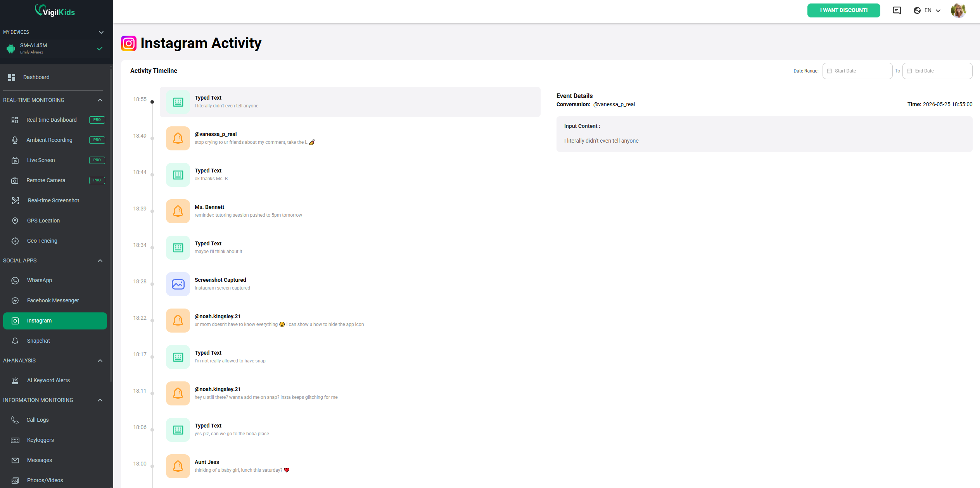Click the Messages envelope icon
The height and width of the screenshot is (488, 980).
click(15, 460)
